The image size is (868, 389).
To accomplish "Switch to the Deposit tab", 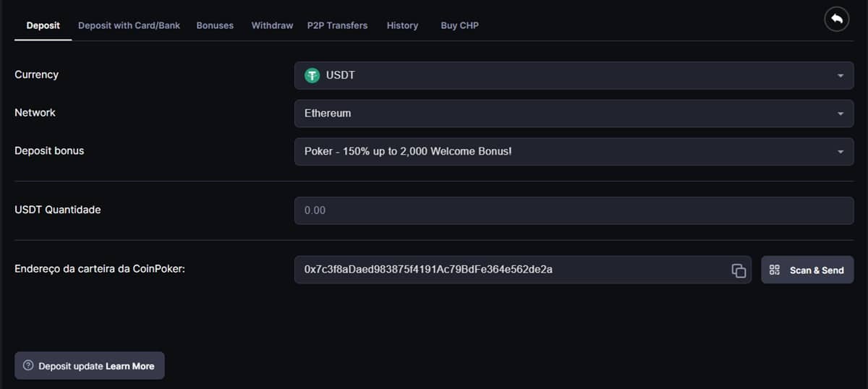I will (x=43, y=25).
